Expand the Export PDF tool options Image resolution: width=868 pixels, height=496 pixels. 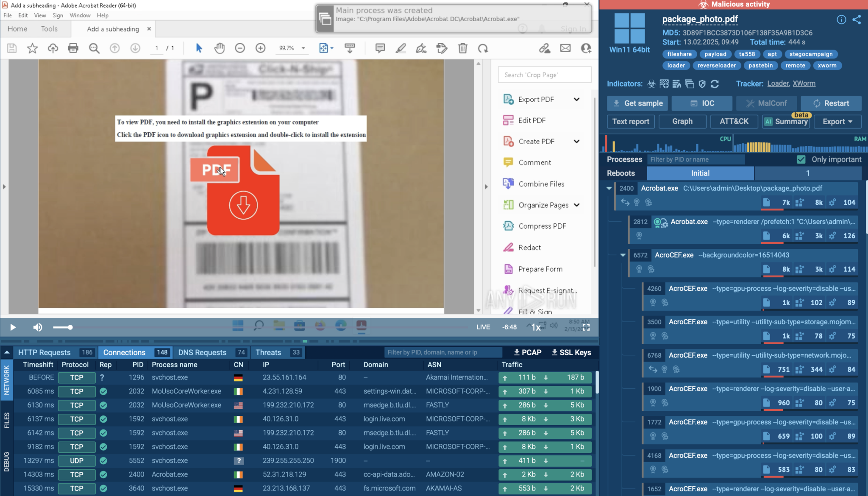click(x=576, y=99)
